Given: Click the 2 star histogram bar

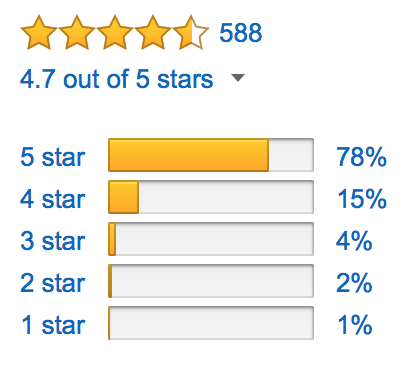Looking at the screenshot, I should click(x=211, y=281).
